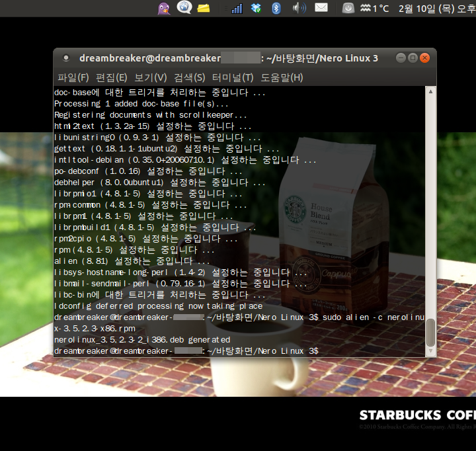This screenshot has height=451, width=476.
Task: Click the silver clock tray icon
Action: pyautogui.click(x=348, y=8)
